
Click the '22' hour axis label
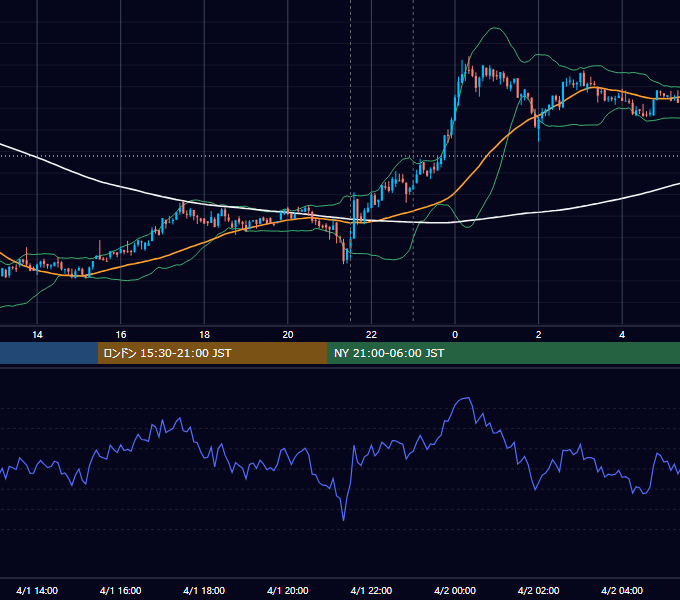(371, 335)
